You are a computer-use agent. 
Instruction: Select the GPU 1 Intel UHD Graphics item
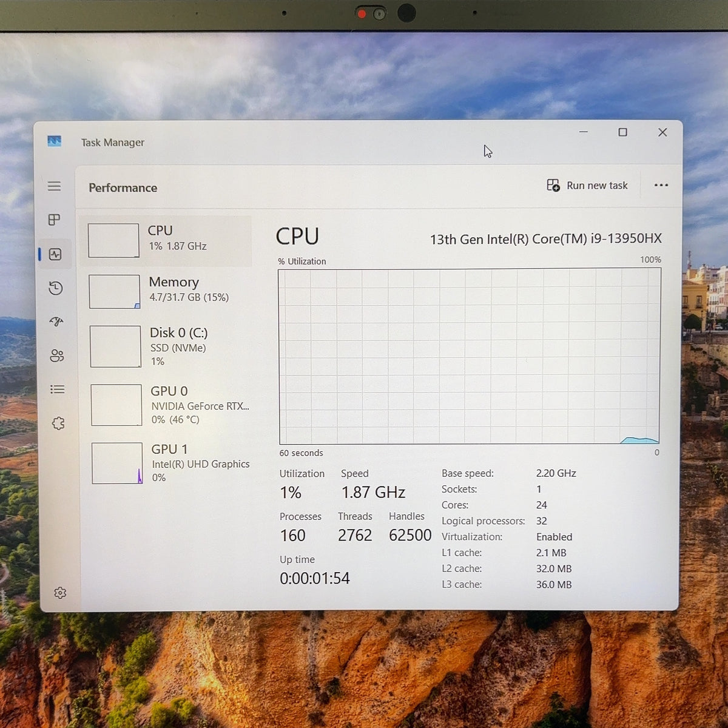(170, 463)
